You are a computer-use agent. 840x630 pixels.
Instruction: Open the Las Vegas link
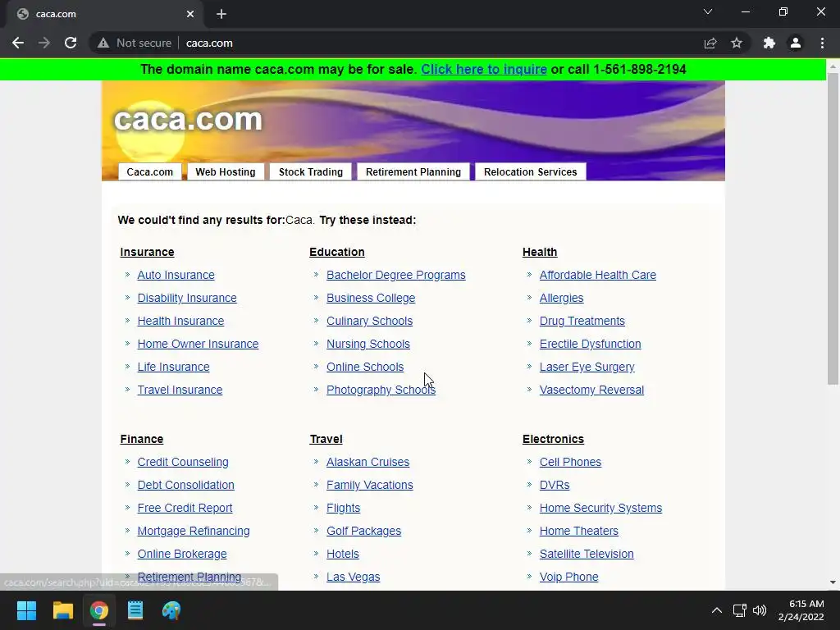coord(353,577)
